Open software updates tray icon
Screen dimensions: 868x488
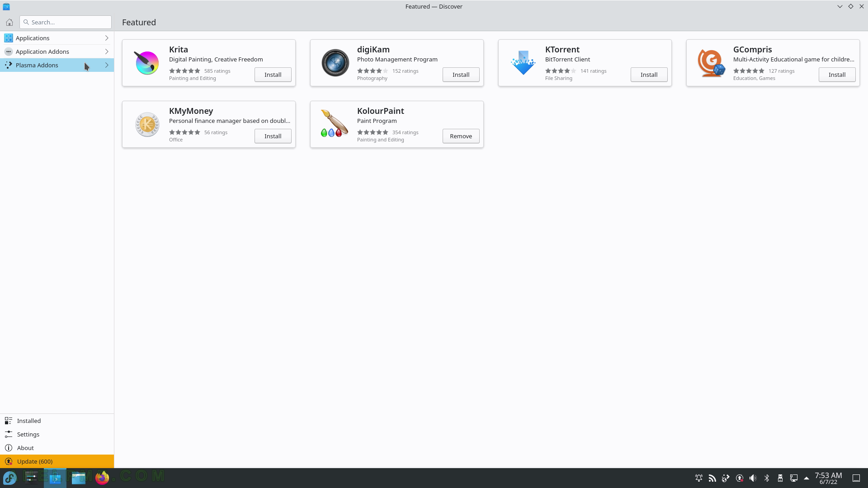click(740, 478)
